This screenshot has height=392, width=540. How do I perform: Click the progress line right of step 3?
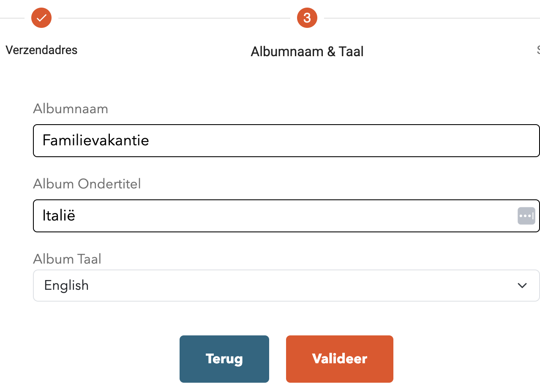coord(432,18)
